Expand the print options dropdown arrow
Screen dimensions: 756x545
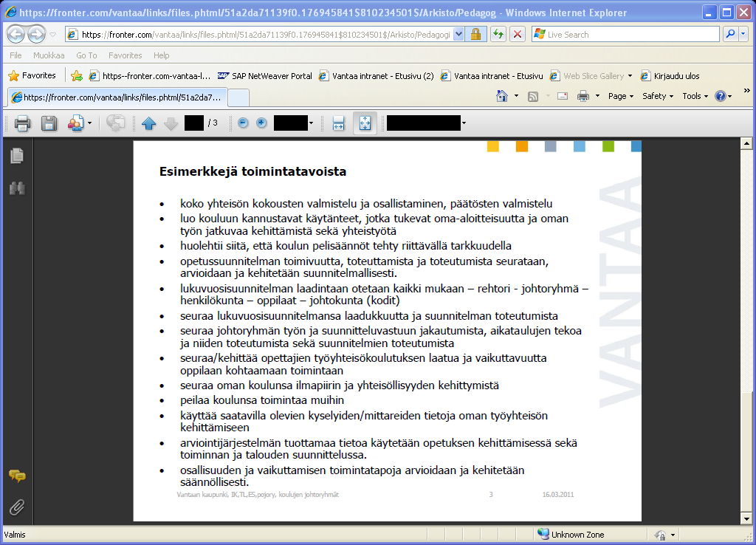(x=597, y=96)
